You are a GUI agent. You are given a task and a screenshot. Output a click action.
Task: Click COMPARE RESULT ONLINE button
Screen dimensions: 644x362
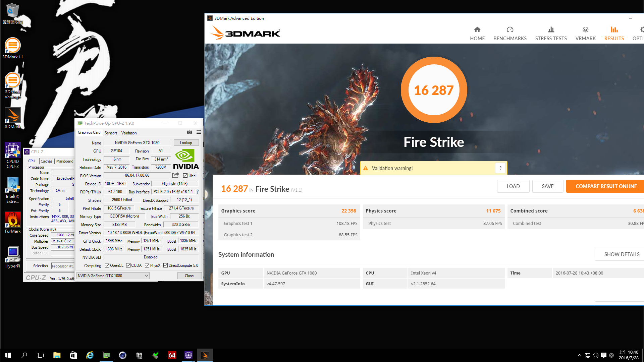(x=606, y=186)
